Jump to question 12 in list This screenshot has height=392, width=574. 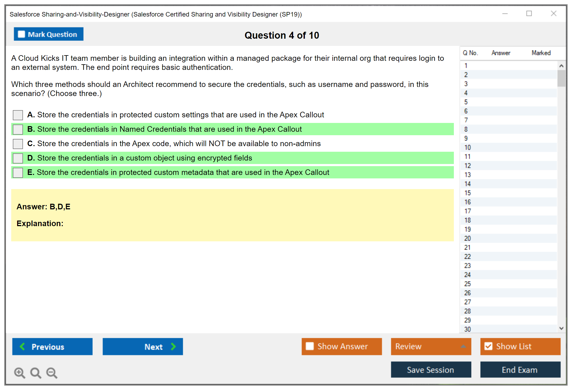pos(467,166)
